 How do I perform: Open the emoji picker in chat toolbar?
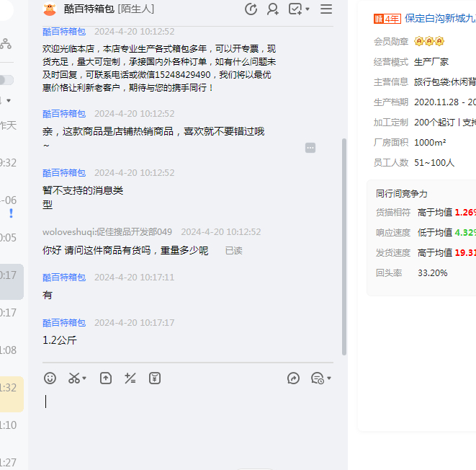pos(50,378)
